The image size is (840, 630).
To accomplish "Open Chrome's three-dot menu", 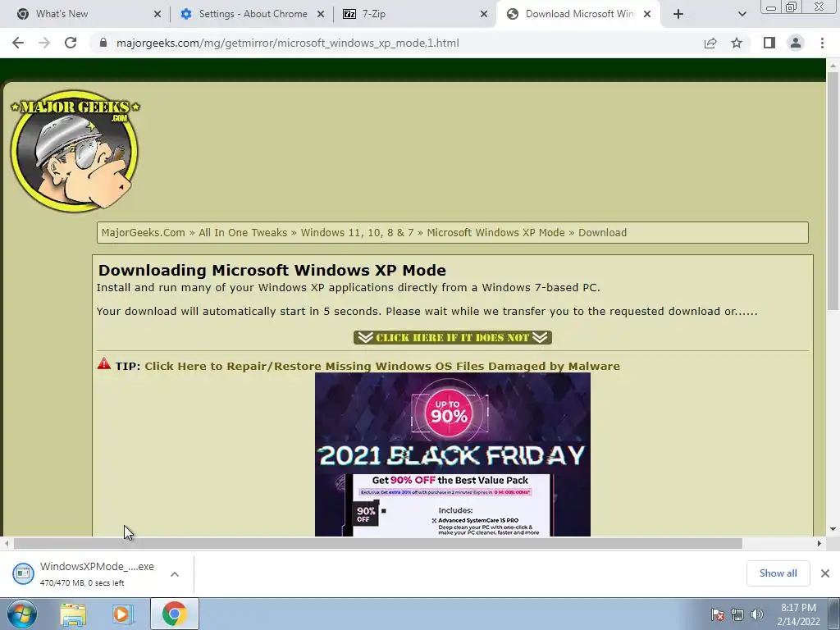I will 822,43.
